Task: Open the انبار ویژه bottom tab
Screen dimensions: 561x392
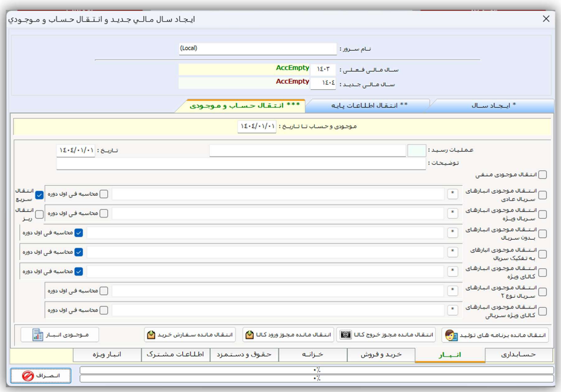Action: 107,354
